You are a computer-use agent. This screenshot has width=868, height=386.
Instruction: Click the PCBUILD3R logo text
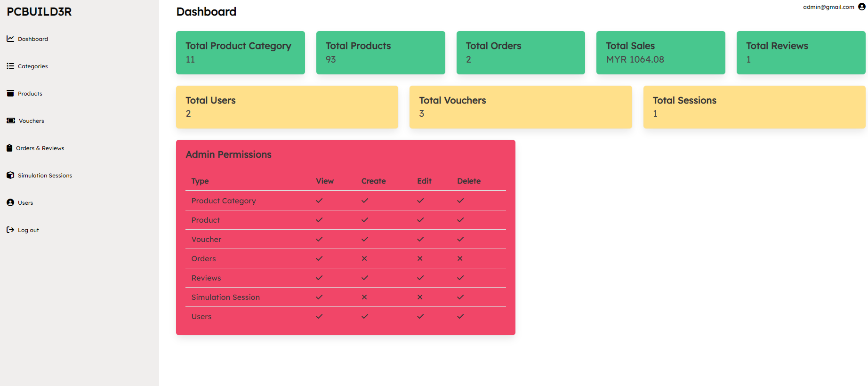(x=39, y=12)
